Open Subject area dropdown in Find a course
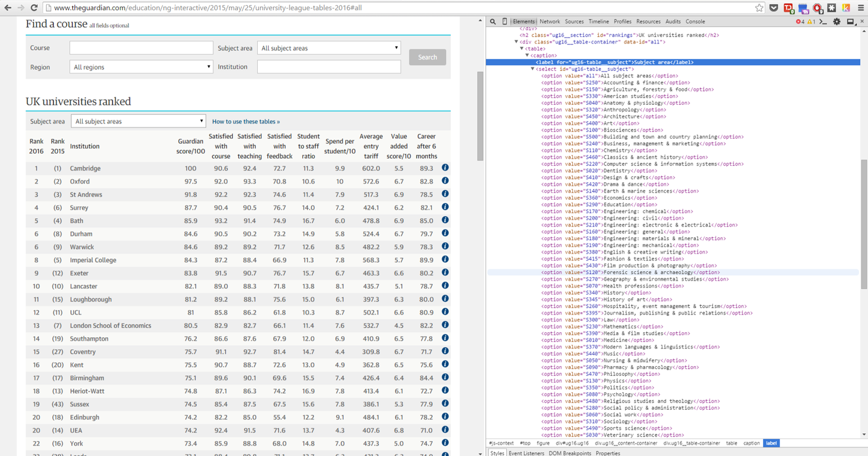The image size is (868, 456). 329,48
